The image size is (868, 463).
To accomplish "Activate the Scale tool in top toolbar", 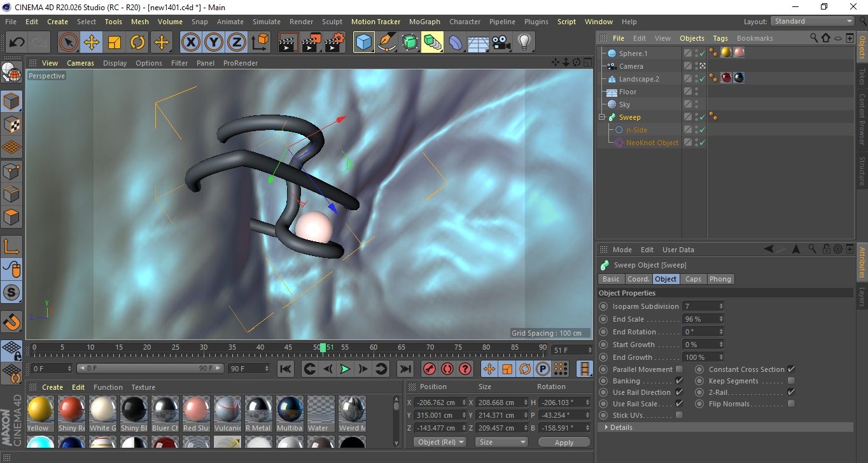I will tap(115, 43).
